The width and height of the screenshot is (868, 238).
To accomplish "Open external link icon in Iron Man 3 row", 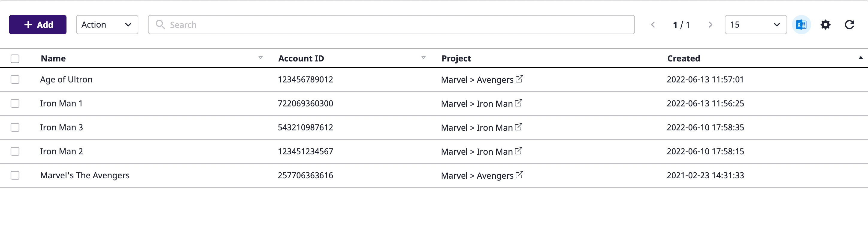I will (x=518, y=127).
